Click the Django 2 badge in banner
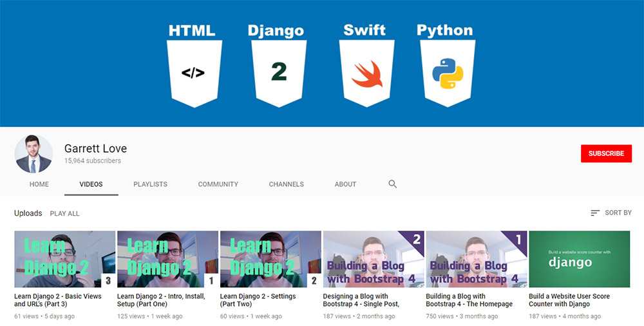Image resolution: width=644 pixels, height=326 pixels. [x=279, y=72]
